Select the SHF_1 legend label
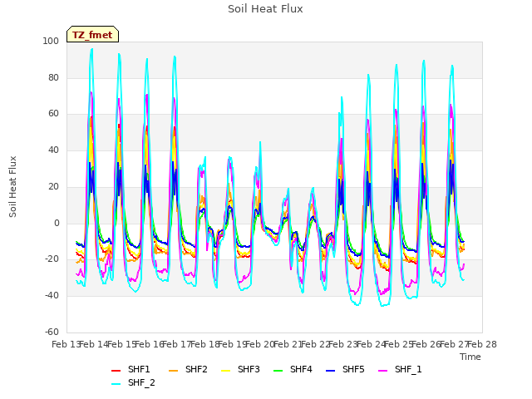 click(408, 369)
